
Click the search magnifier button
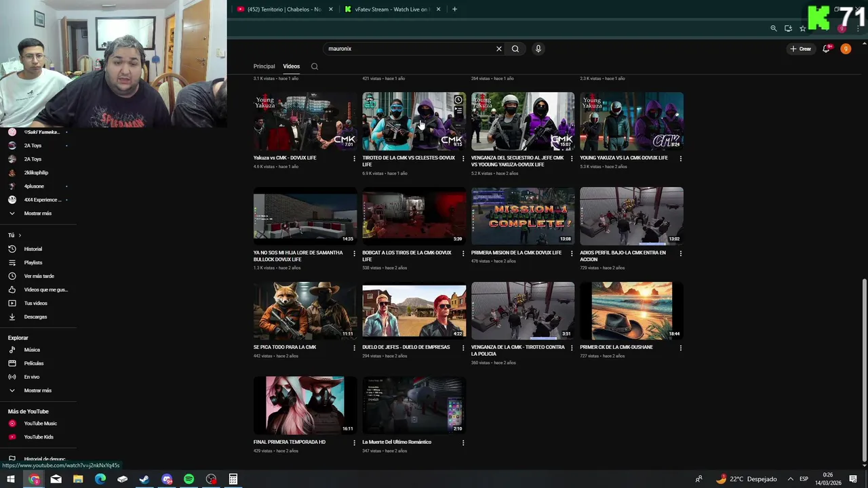(x=515, y=49)
